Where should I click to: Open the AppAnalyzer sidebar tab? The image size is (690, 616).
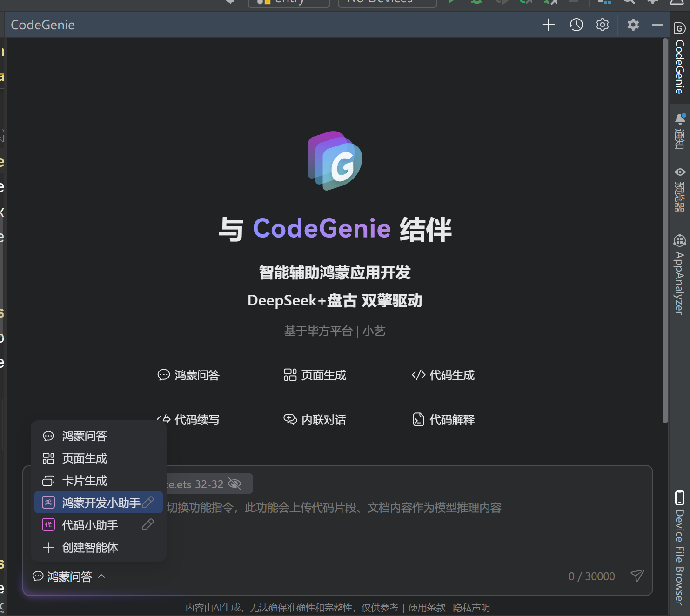pos(679,274)
